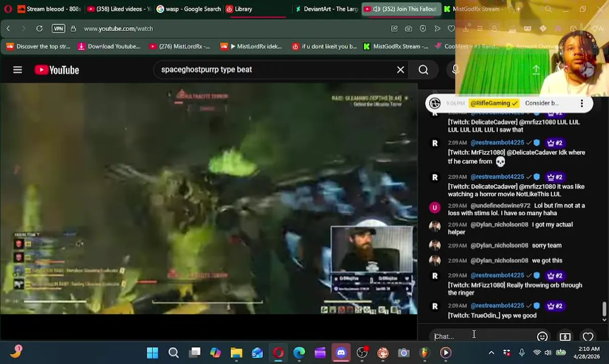Send a heart reaction in chat
Screen dimensions: 609x364
pos(588,337)
